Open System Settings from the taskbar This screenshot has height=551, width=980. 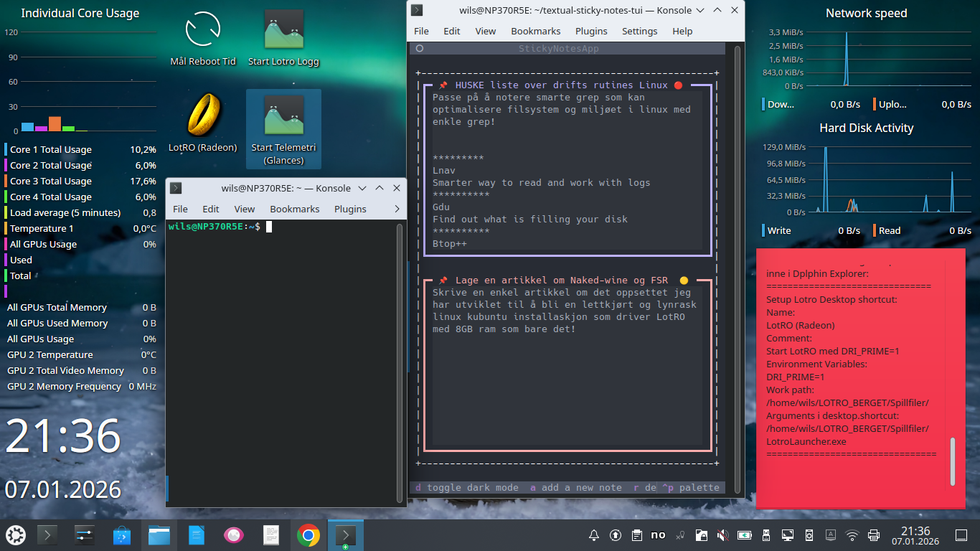coord(85,535)
